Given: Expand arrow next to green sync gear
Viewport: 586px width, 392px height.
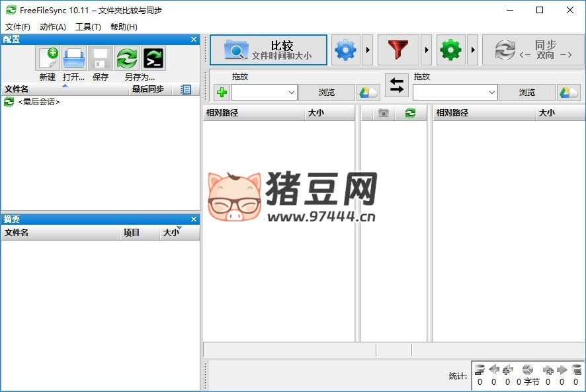Looking at the screenshot, I should point(473,50).
